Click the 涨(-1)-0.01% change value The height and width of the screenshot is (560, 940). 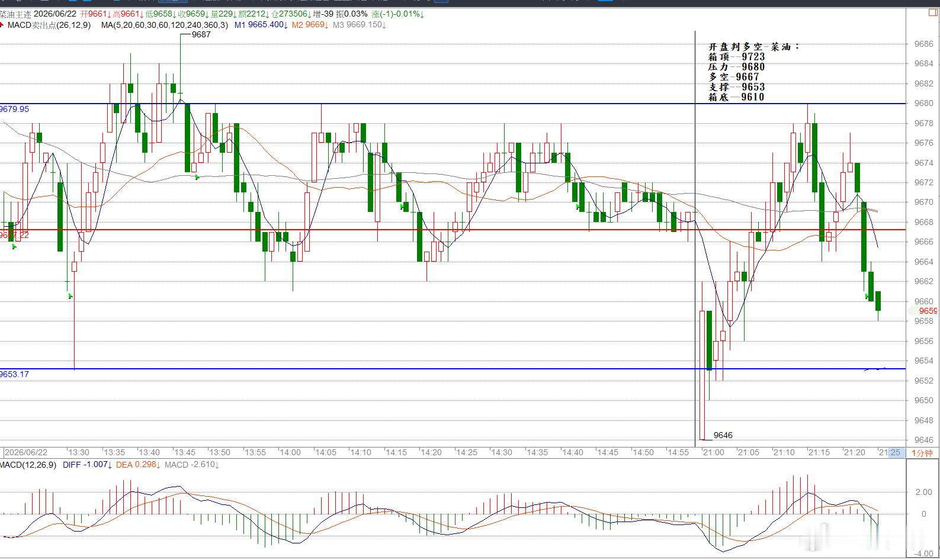(397, 14)
